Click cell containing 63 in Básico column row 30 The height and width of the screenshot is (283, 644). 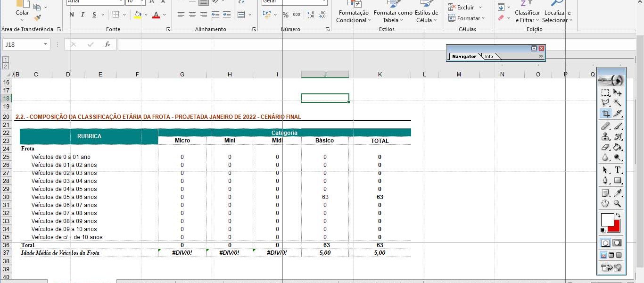pos(325,197)
